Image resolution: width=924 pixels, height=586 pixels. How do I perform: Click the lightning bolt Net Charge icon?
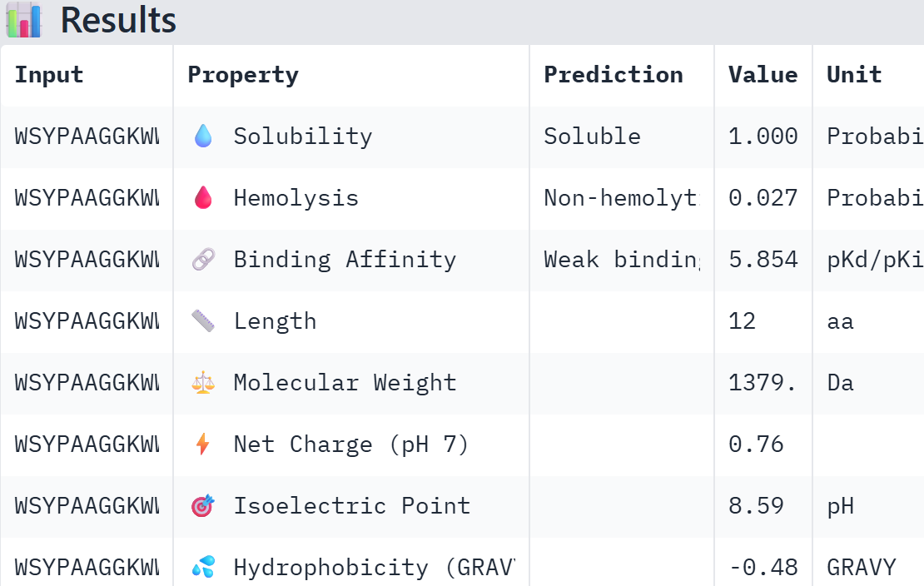click(203, 444)
